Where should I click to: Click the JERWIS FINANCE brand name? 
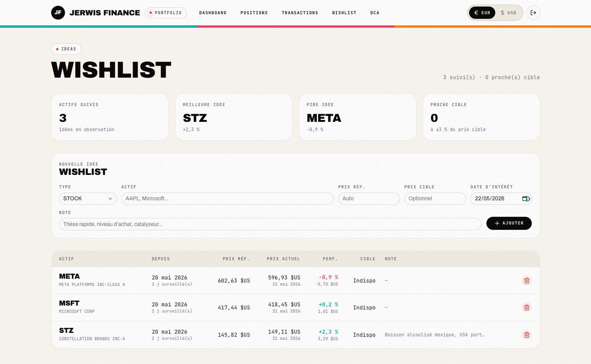[105, 13]
